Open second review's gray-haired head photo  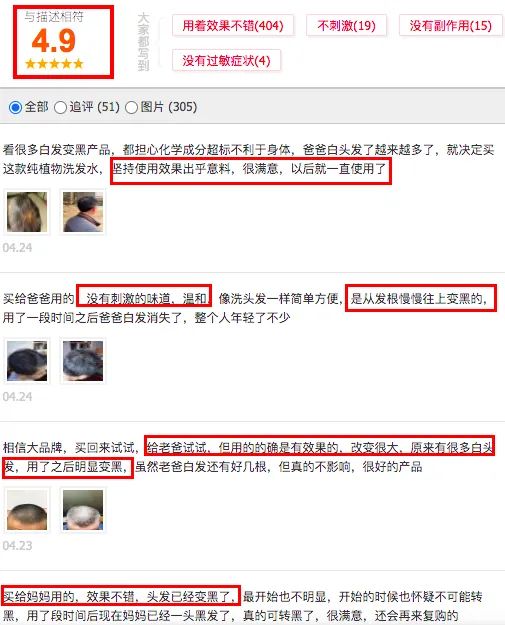(83, 361)
